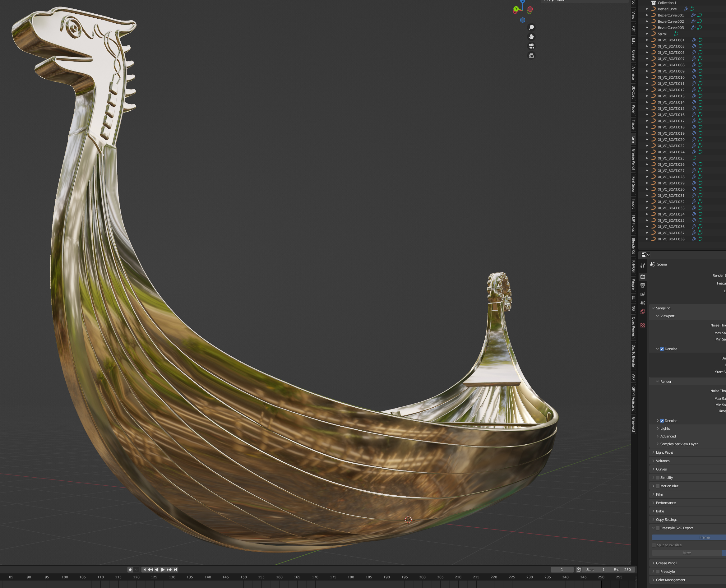Open the View Layer properties tab icon
Image resolution: width=726 pixels, height=588 pixels.
[x=642, y=294]
